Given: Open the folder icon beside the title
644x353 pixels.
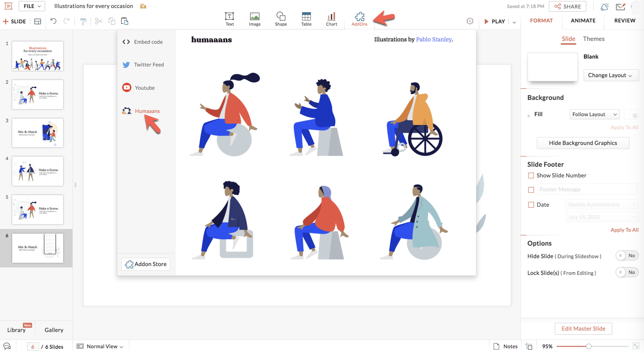Looking at the screenshot, I should [x=143, y=6].
